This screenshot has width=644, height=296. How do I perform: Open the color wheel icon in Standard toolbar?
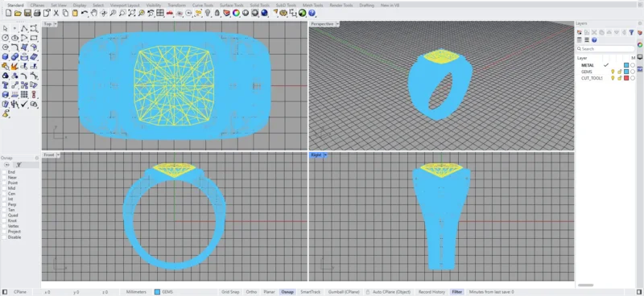tap(236, 13)
